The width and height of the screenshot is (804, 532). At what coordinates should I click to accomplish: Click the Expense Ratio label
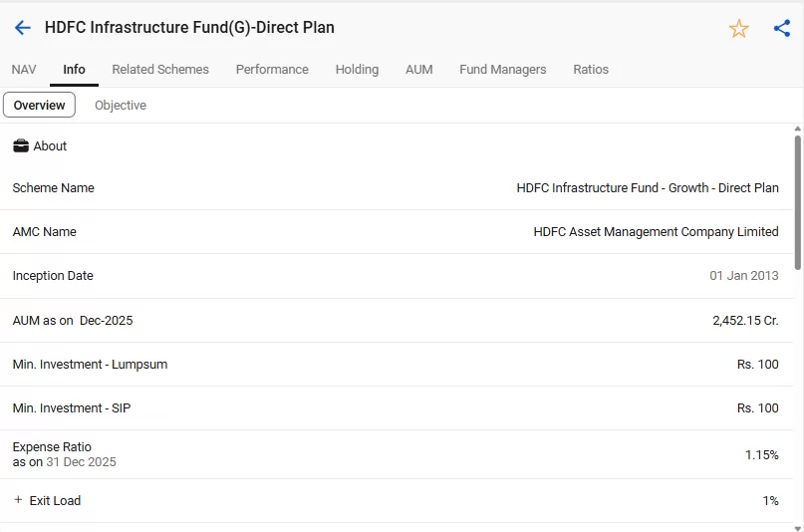coord(52,447)
